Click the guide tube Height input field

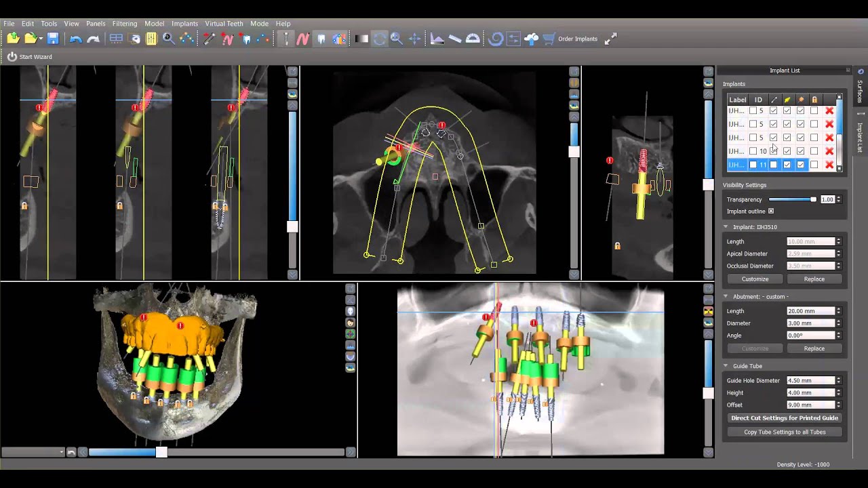click(810, 393)
